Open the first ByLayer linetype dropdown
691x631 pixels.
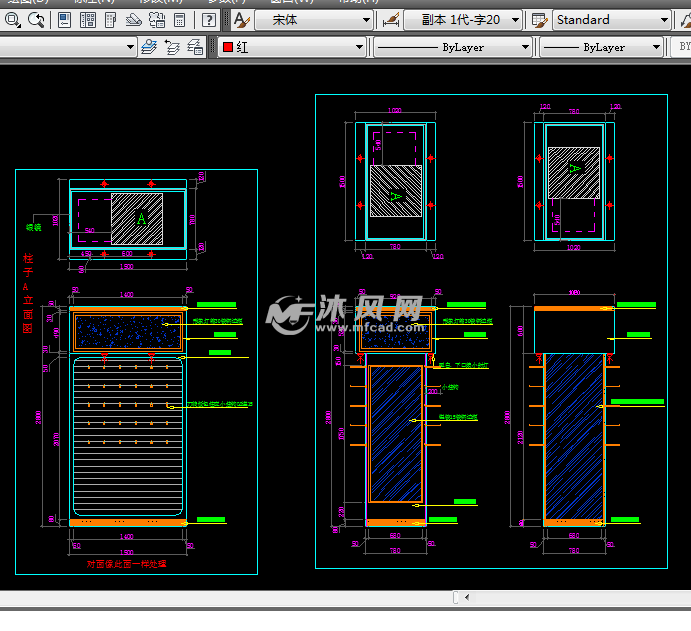[453, 47]
